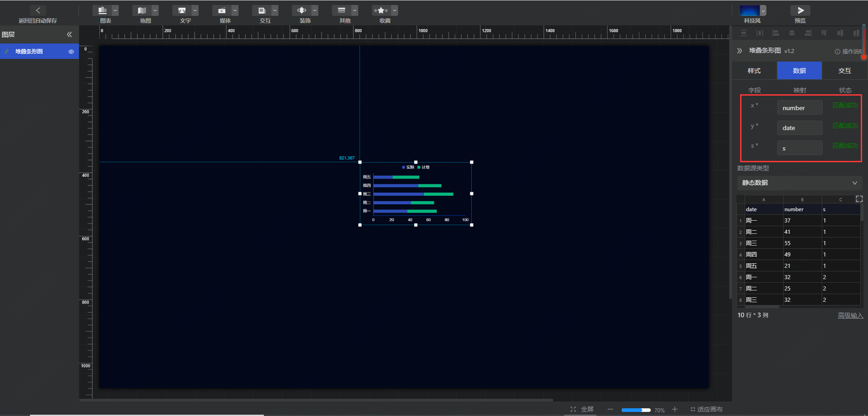Toggle visibility of 堆叠条形图 layer
This screenshot has width=868, height=416.
pos(71,52)
